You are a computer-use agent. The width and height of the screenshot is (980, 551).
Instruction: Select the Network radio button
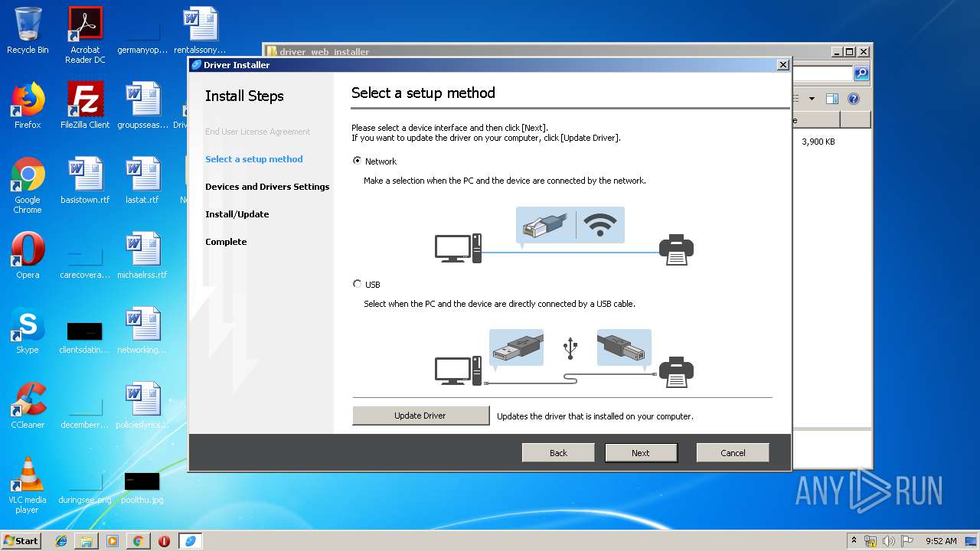[x=357, y=161]
